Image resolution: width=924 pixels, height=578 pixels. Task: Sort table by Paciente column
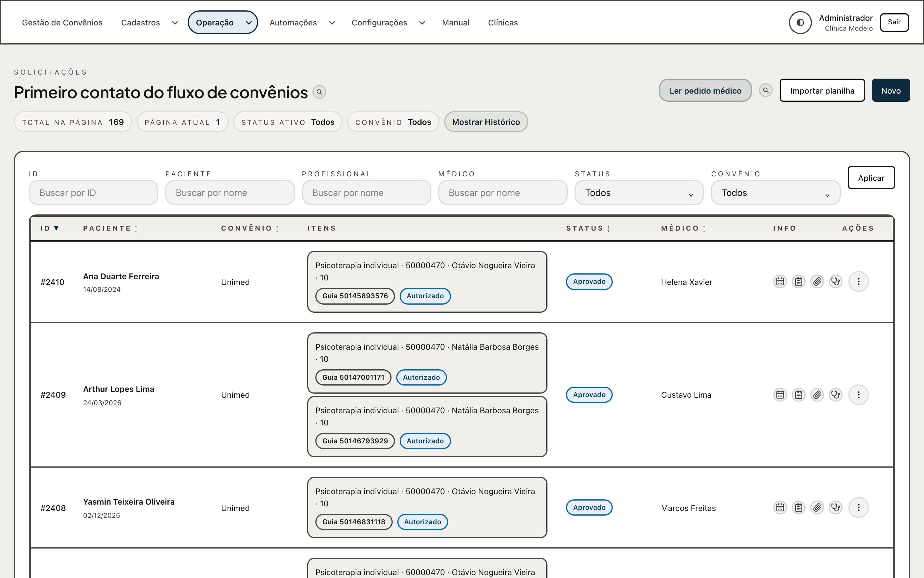[x=110, y=228]
